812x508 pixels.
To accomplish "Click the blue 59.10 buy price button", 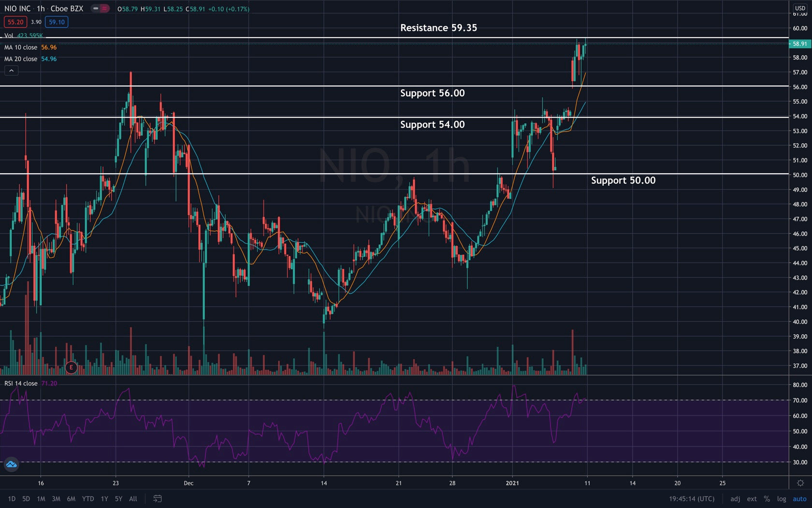I will coord(57,22).
